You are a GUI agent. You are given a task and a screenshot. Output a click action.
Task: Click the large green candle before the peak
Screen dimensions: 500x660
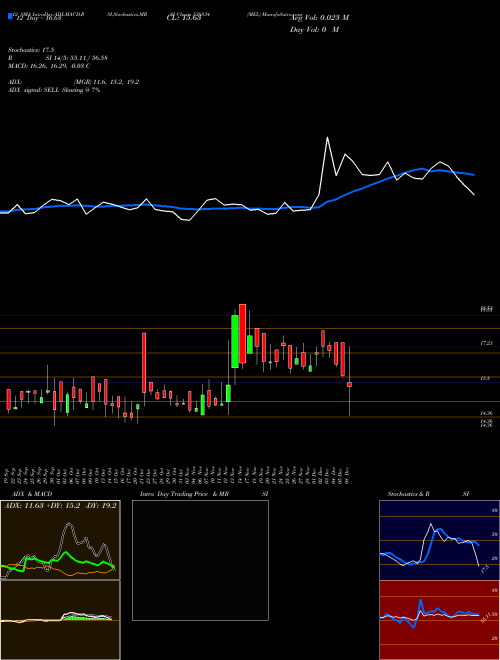235,341
